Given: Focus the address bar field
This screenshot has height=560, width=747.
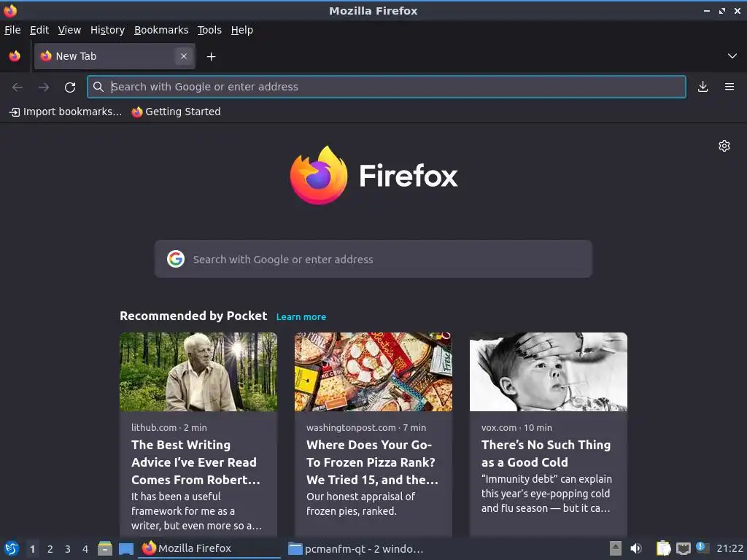Looking at the screenshot, I should point(387,87).
